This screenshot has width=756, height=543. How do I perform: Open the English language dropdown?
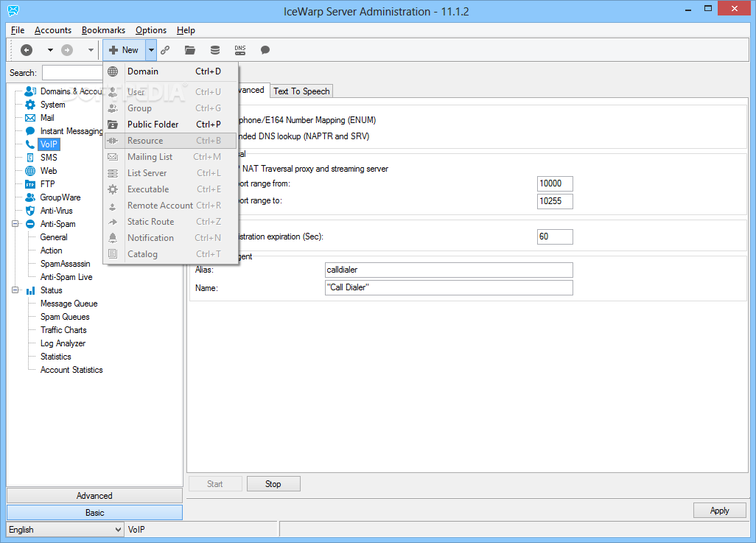coord(65,530)
